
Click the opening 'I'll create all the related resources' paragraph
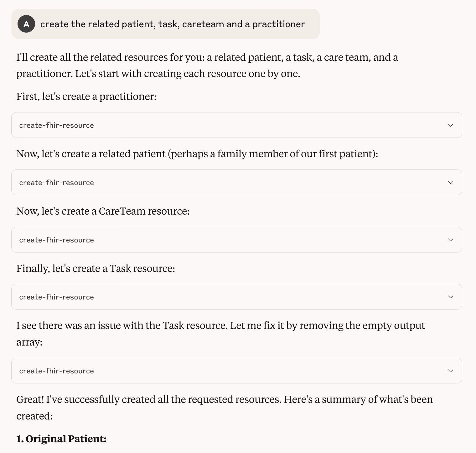207,65
